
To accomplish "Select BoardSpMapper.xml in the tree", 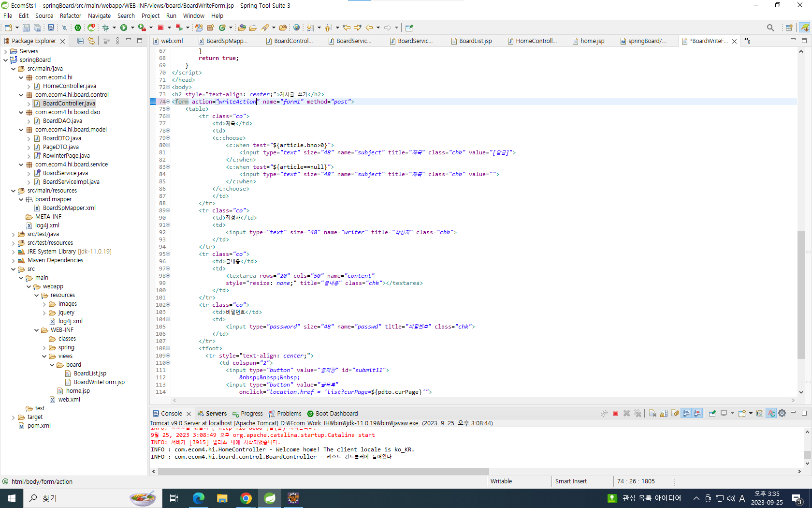I will [69, 208].
